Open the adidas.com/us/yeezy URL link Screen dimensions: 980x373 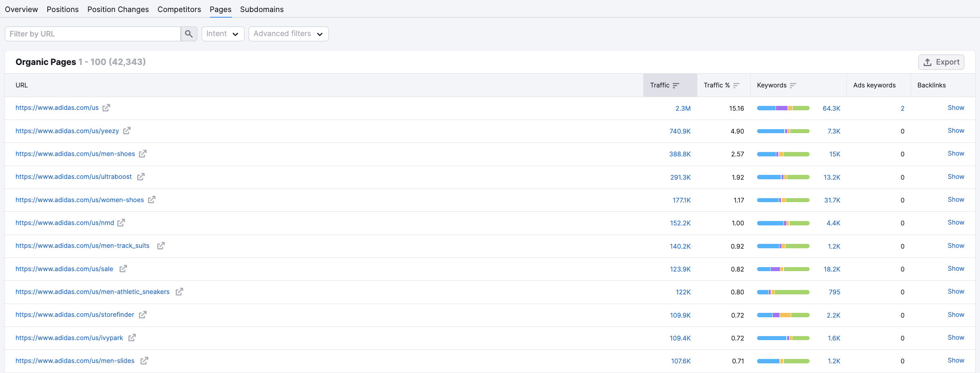(x=67, y=131)
